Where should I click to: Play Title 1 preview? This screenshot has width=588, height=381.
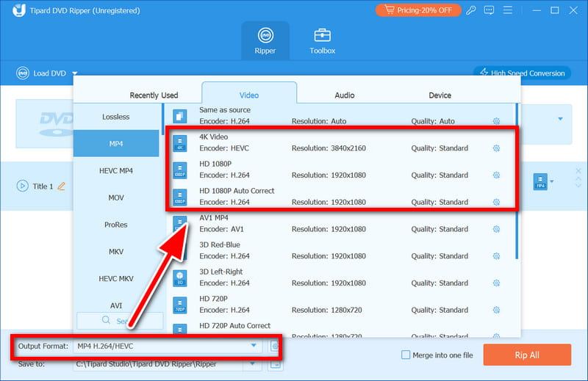click(23, 186)
